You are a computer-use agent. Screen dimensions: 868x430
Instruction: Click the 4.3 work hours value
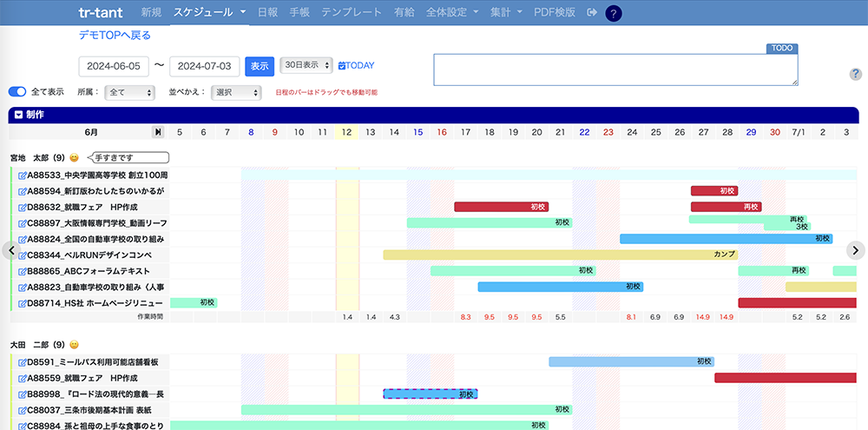(x=395, y=318)
